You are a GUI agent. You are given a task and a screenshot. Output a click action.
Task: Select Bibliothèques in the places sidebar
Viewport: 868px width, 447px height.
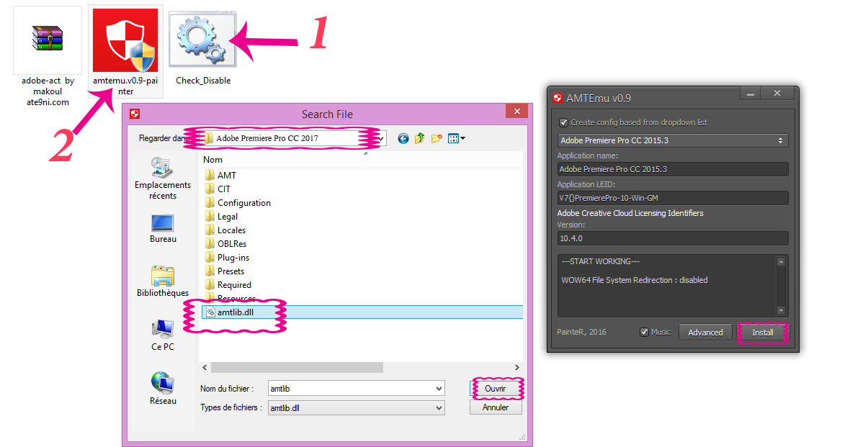pyautogui.click(x=163, y=281)
